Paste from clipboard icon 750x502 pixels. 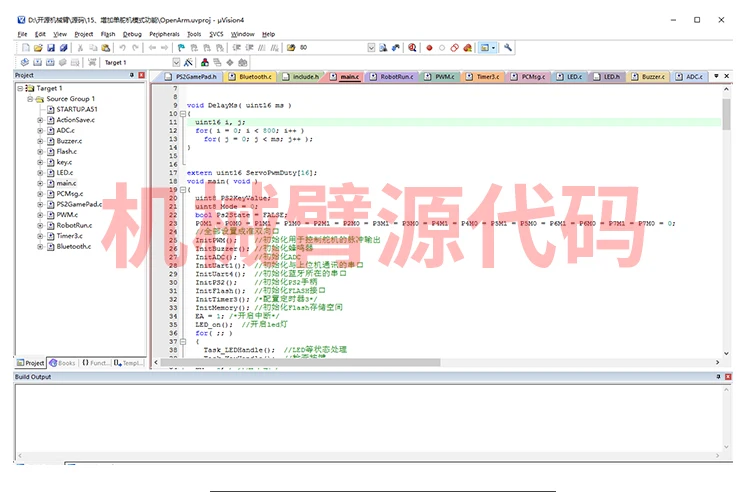[x=106, y=48]
